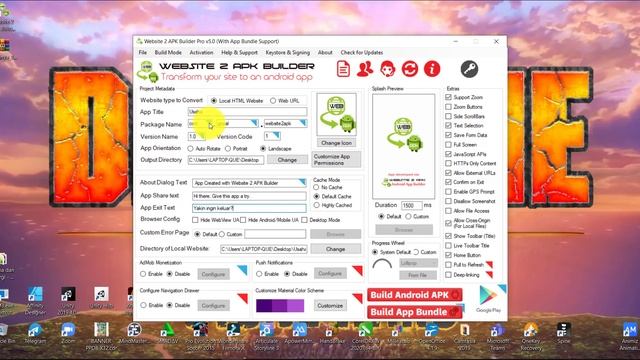Open the red info icon
The image size is (640, 360).
tap(432, 69)
